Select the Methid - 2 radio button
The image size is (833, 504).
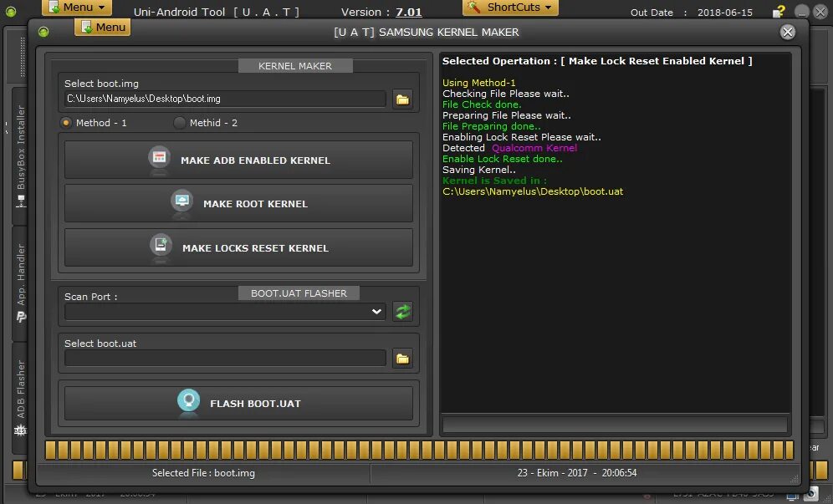pos(180,123)
